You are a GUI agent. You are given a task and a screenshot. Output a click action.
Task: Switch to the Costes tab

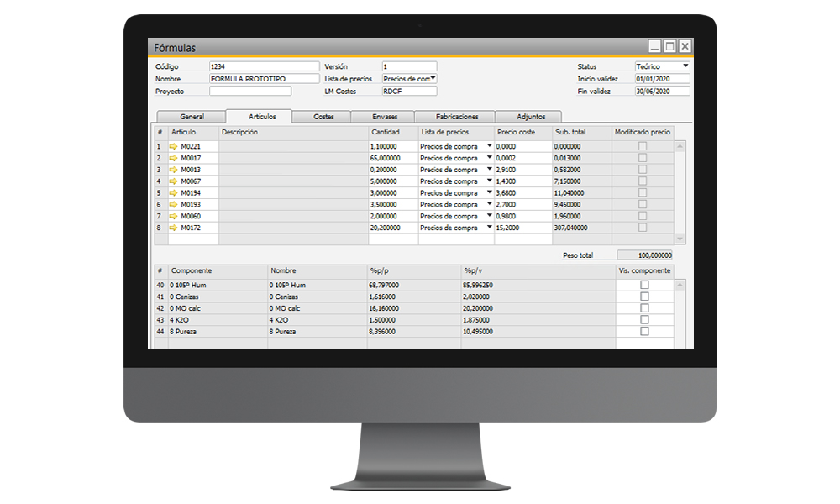coord(323,117)
